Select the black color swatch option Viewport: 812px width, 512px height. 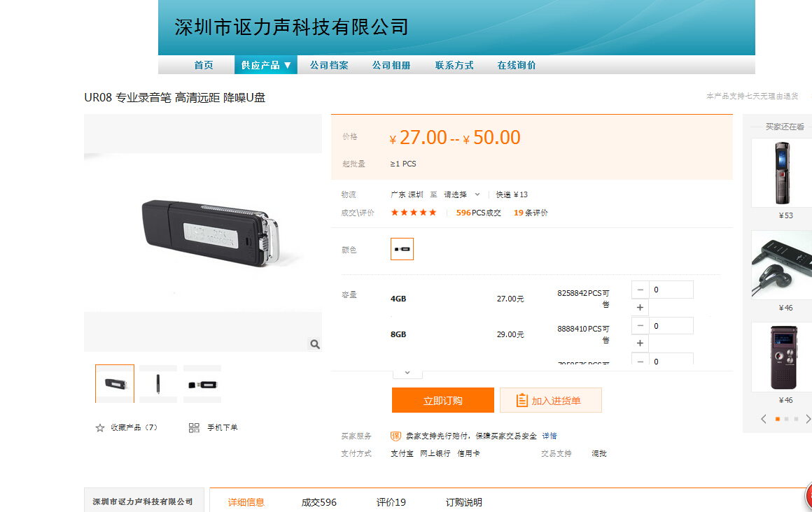click(x=402, y=249)
